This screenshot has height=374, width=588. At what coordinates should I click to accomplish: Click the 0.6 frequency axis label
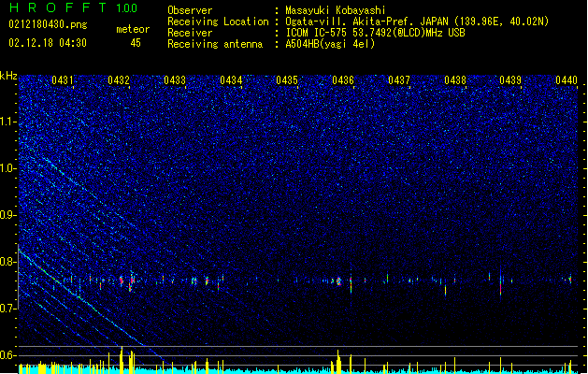pyautogui.click(x=7, y=355)
